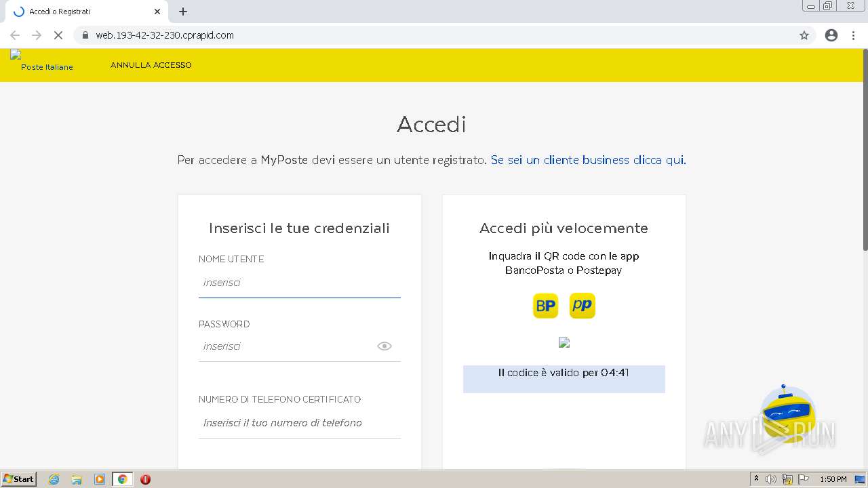This screenshot has width=868, height=488.
Task: Switch to Chrome taskbar button
Action: [x=122, y=479]
